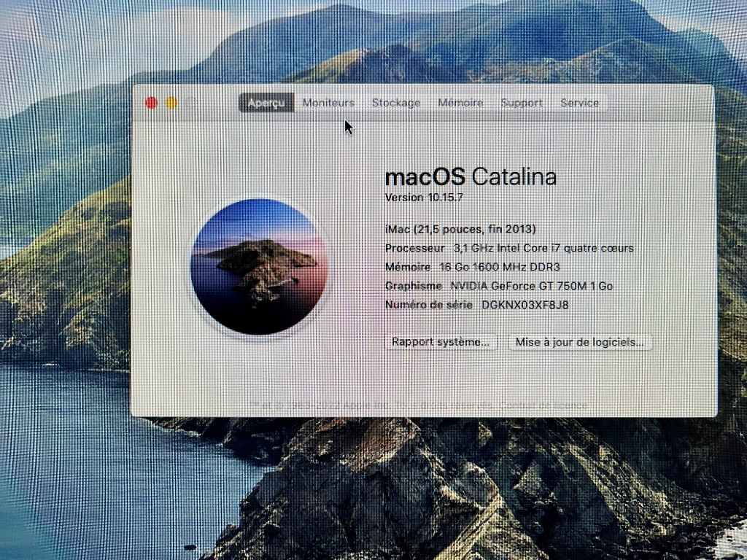747x560 pixels.
Task: Click the macOS Catalina island logo
Action: (259, 267)
